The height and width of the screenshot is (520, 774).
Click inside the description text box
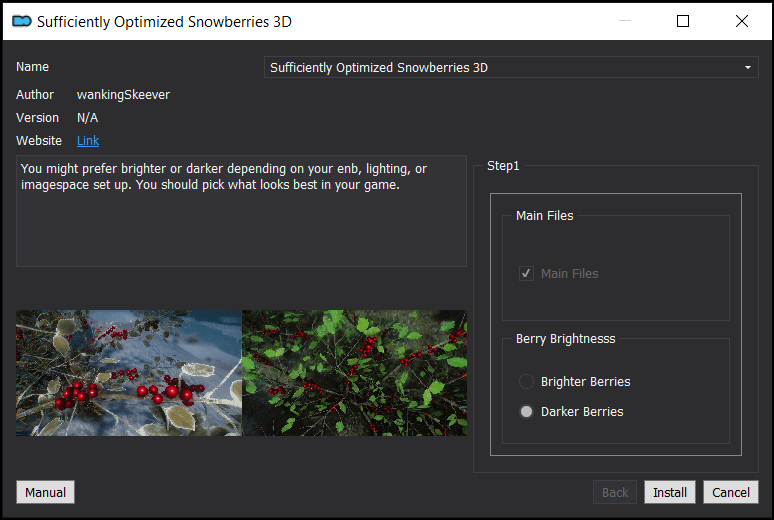click(x=241, y=211)
